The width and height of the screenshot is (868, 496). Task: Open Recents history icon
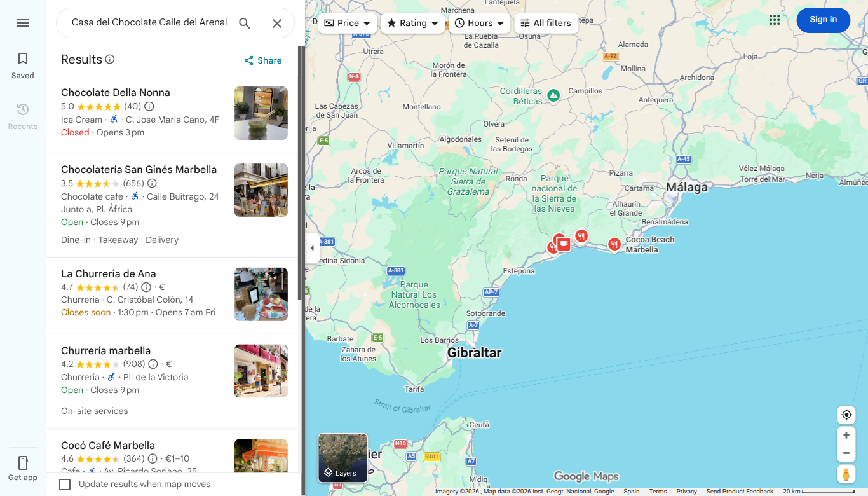[x=23, y=109]
